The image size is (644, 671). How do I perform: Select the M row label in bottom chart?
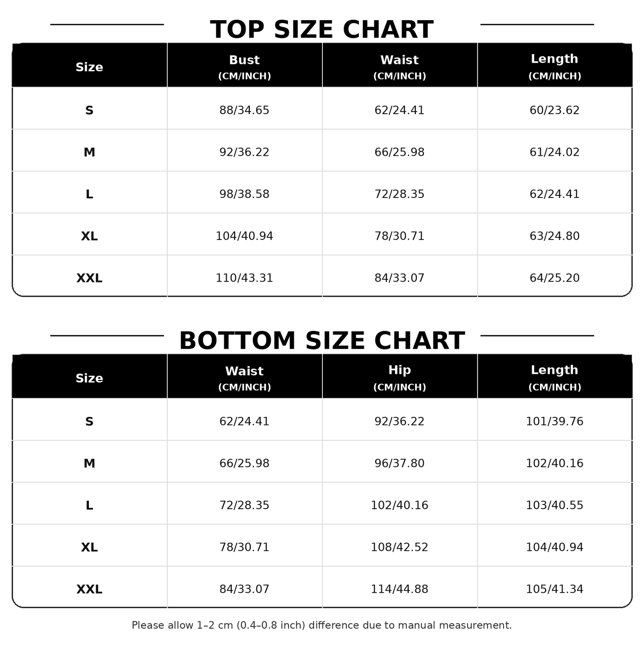coord(89,464)
